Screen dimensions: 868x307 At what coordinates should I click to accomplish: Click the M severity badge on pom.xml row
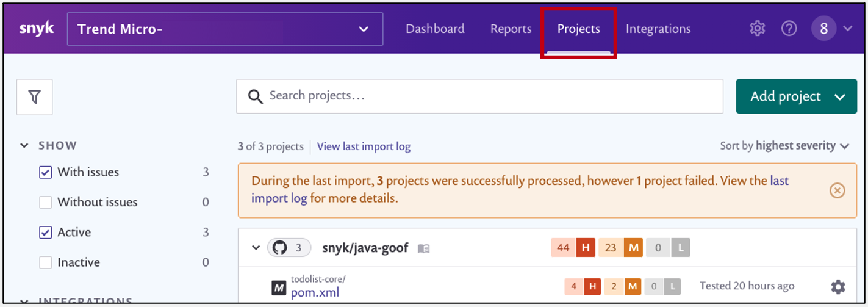pos(632,286)
